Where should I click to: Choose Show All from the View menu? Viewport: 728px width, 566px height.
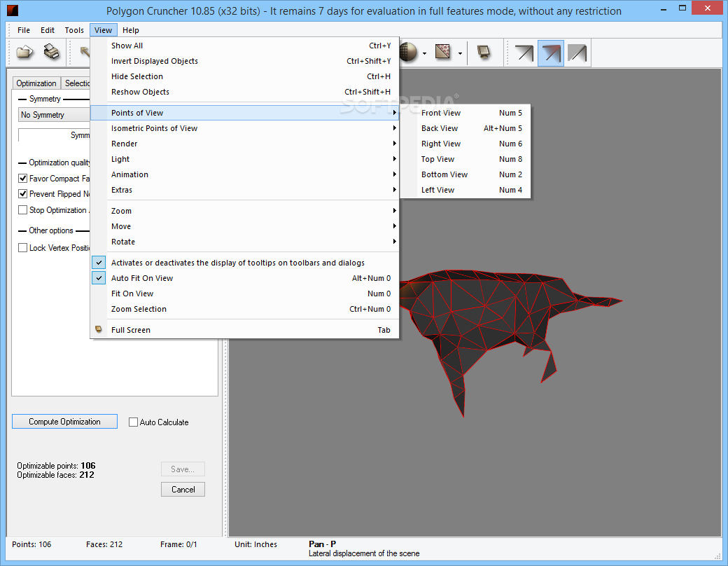[x=245, y=46]
